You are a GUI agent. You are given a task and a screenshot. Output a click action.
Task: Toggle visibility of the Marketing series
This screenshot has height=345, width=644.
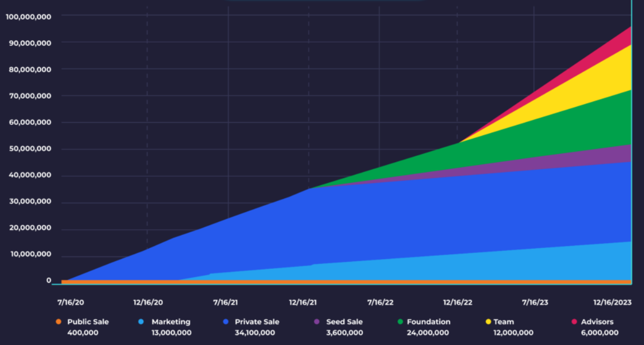[172, 321]
